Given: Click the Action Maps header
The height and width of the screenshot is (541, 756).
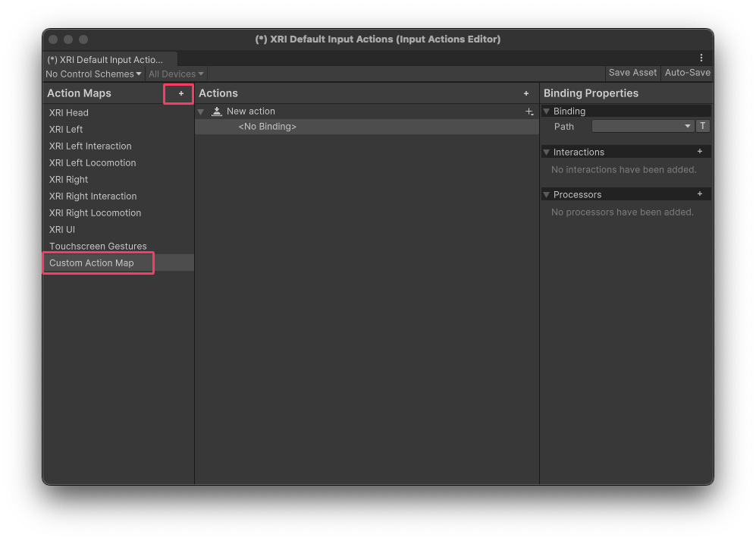Looking at the screenshot, I should 79,93.
